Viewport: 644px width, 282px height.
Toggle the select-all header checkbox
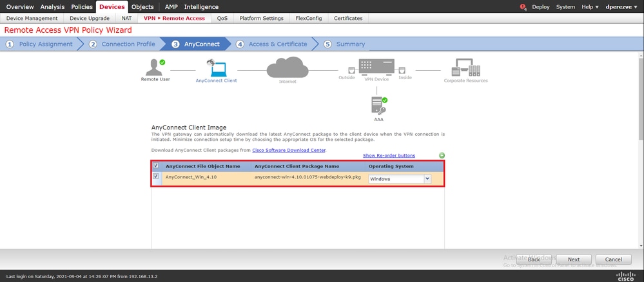coord(155,166)
